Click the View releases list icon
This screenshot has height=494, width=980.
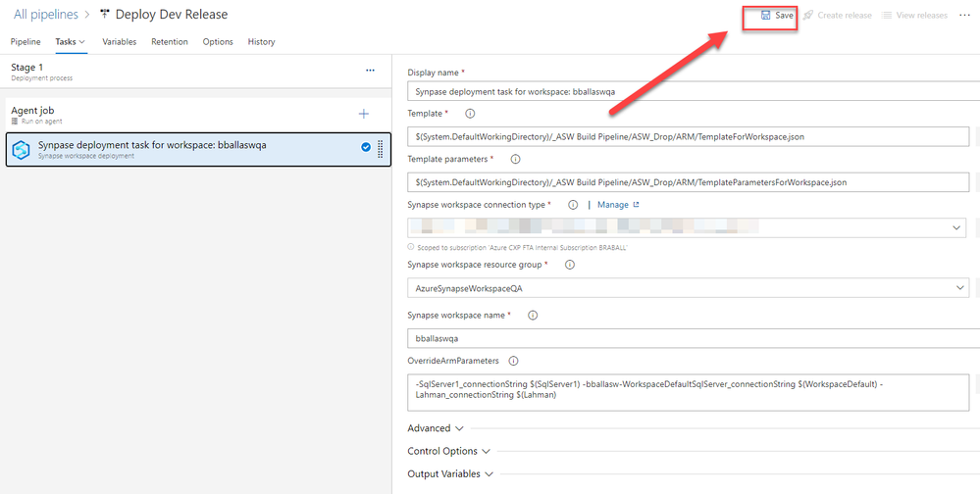tap(886, 15)
